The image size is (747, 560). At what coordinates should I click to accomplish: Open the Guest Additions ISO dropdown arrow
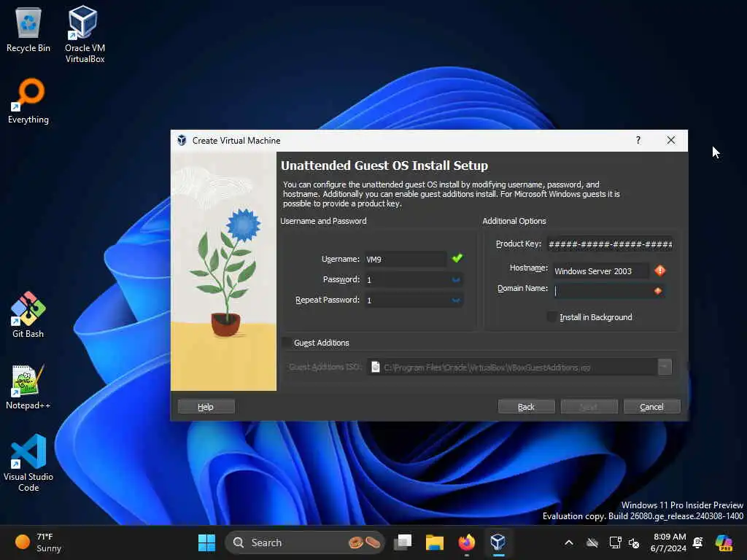(x=665, y=367)
